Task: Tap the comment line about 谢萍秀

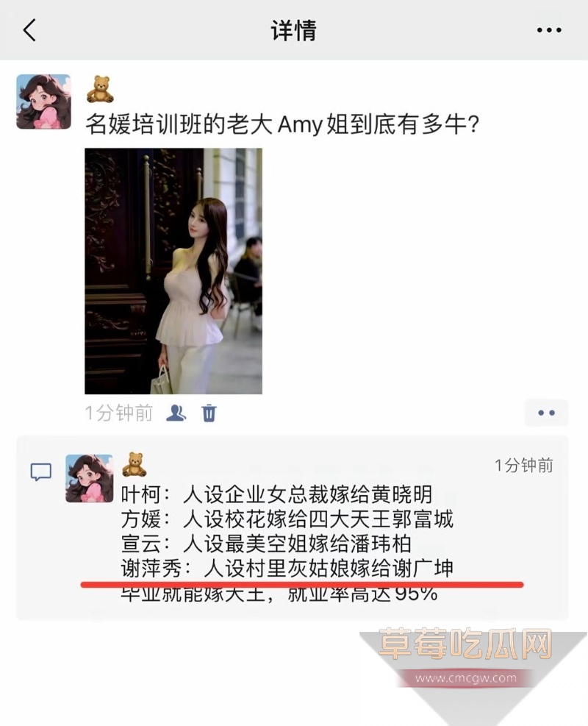Action: (x=287, y=569)
